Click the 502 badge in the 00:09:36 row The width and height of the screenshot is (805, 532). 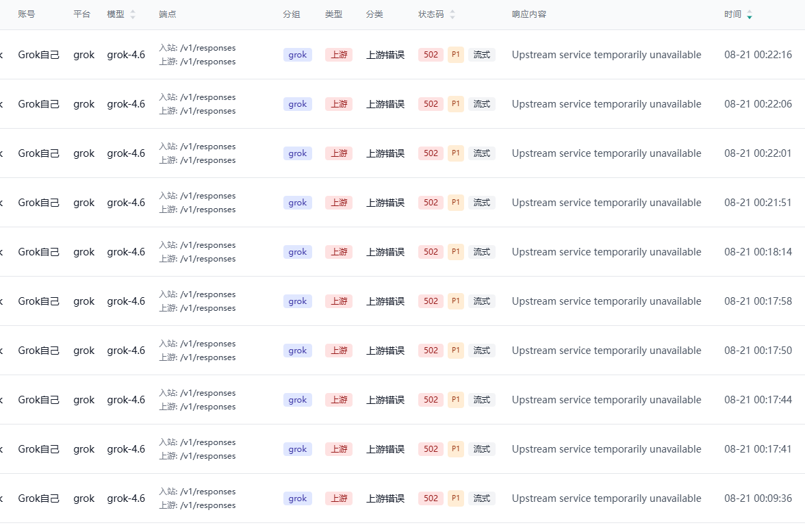click(431, 498)
